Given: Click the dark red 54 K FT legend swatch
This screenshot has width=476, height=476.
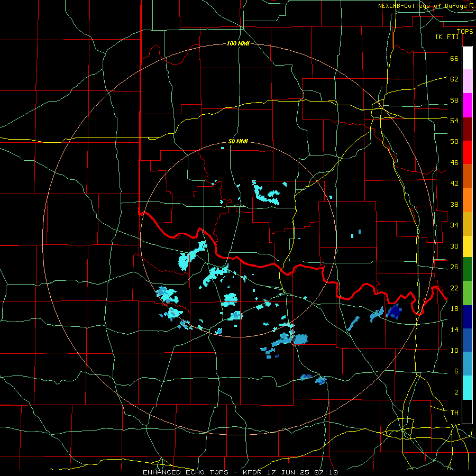Looking at the screenshot, I should pyautogui.click(x=467, y=129).
